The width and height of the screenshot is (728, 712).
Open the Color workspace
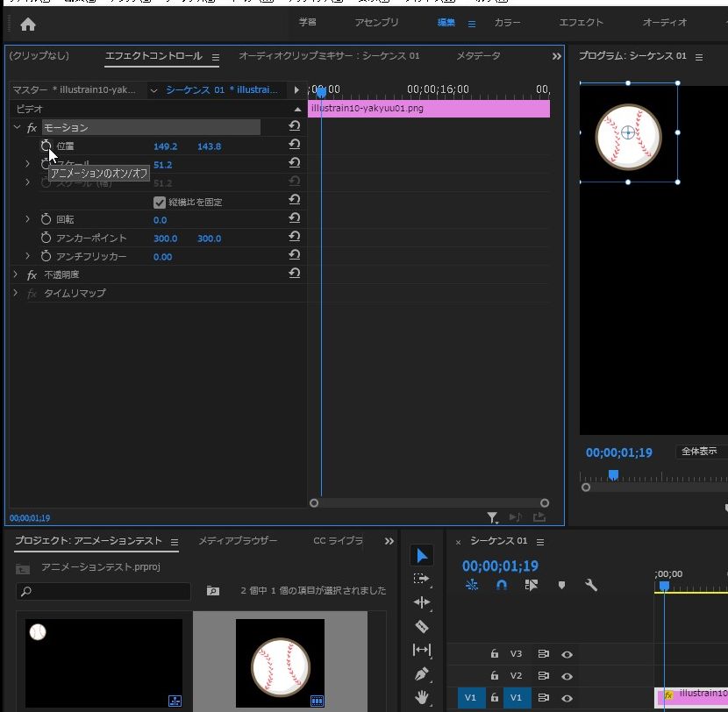507,23
